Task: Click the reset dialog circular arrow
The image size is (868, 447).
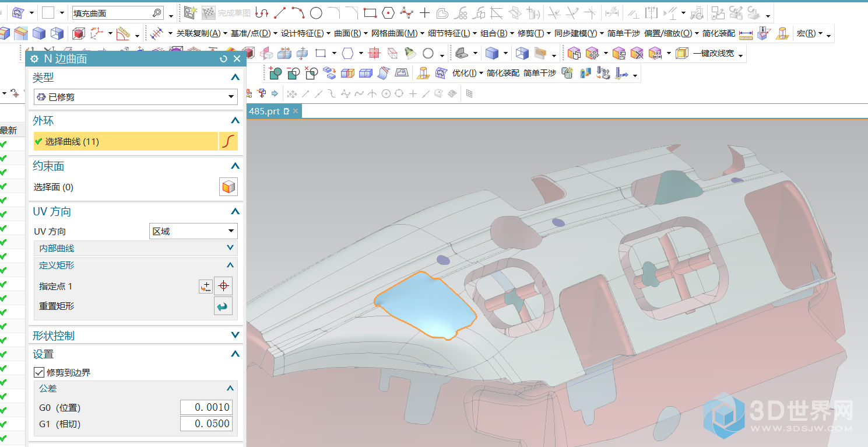Action: coord(223,59)
